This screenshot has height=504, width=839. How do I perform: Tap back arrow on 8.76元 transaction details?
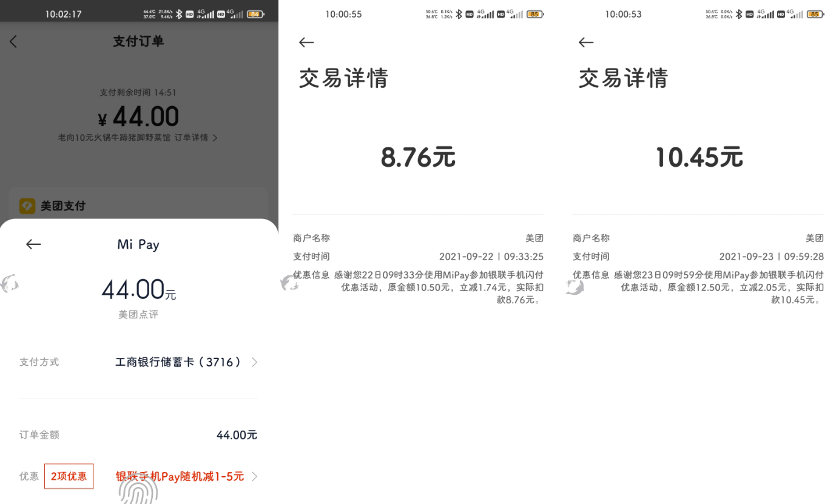pos(306,42)
